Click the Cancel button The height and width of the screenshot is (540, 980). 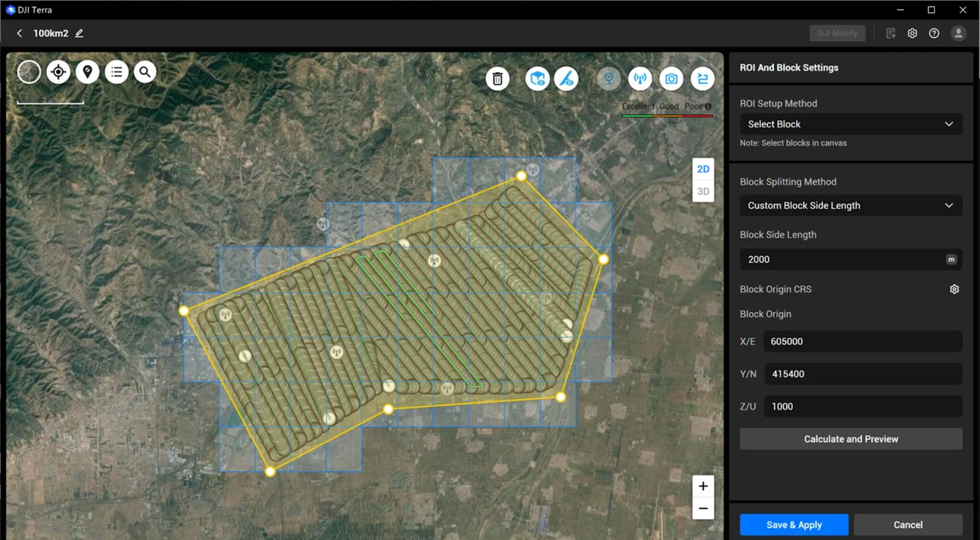tap(908, 525)
